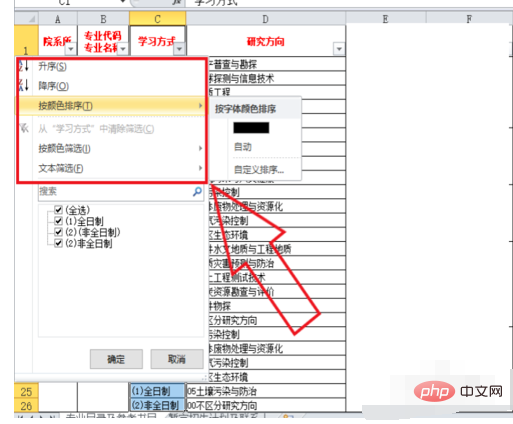513x424 pixels.
Task: Select column A header
Action: pyautogui.click(x=58, y=19)
